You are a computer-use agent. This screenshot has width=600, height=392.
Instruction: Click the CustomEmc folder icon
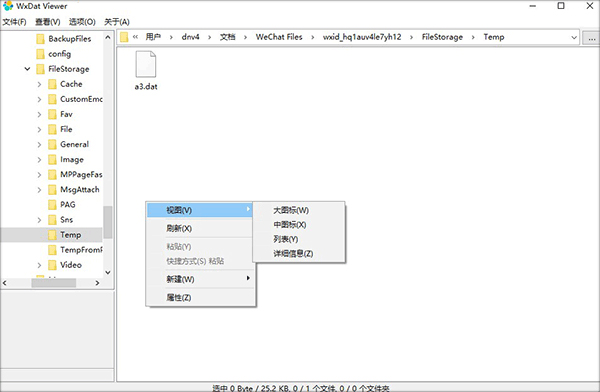click(52, 99)
